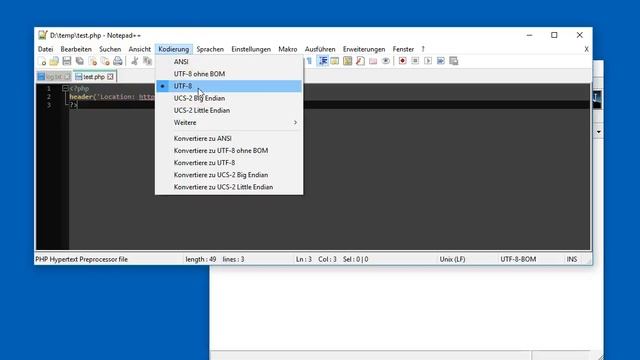Open the Sprachen menu
Screen dimensions: 640x360
pos(210,49)
